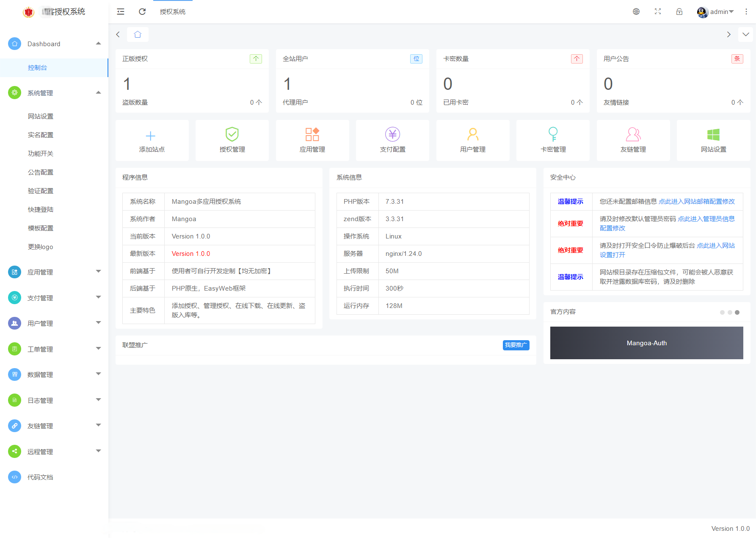This screenshot has height=538, width=756.
Task: Open the 用户管理 person icon
Action: [472, 135]
